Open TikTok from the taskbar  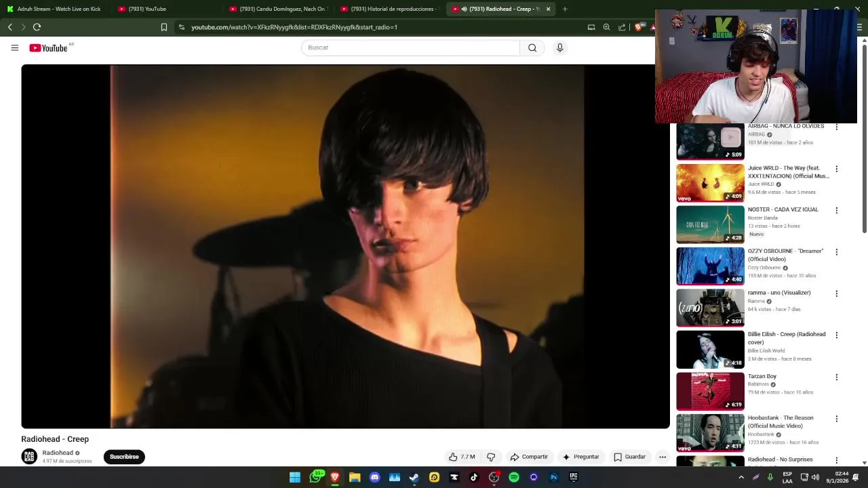coord(474,477)
